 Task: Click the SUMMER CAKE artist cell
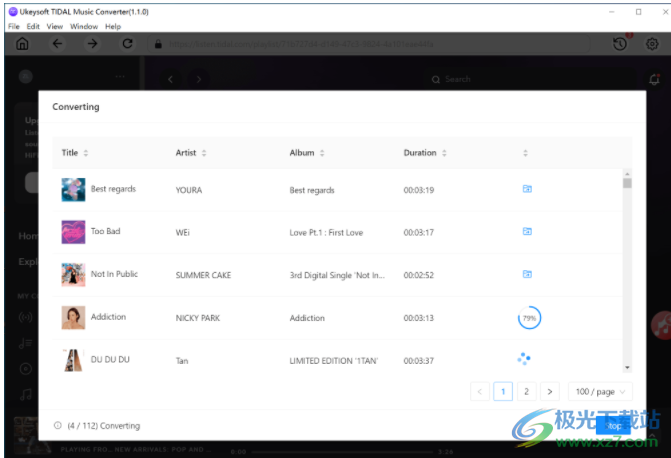(203, 275)
